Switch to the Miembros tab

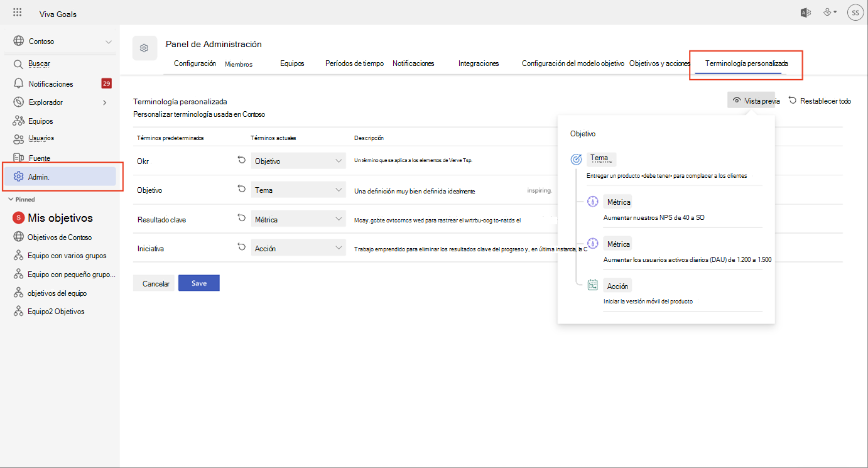coord(238,64)
